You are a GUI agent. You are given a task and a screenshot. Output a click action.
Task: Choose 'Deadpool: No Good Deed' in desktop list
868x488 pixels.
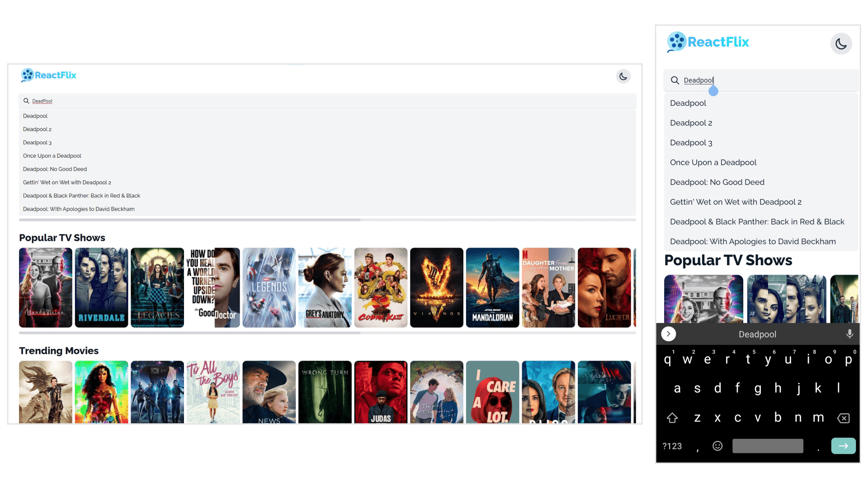click(x=327, y=169)
